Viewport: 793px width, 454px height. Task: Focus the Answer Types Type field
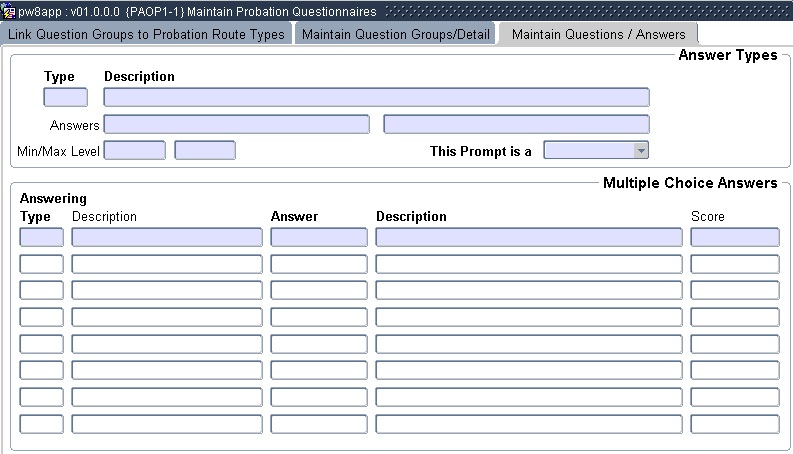tap(66, 97)
